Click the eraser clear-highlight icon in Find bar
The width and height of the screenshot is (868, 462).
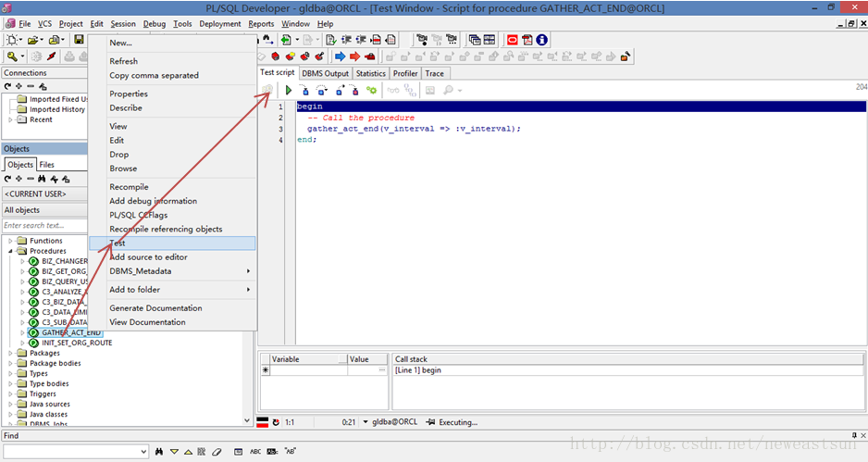pos(217,452)
